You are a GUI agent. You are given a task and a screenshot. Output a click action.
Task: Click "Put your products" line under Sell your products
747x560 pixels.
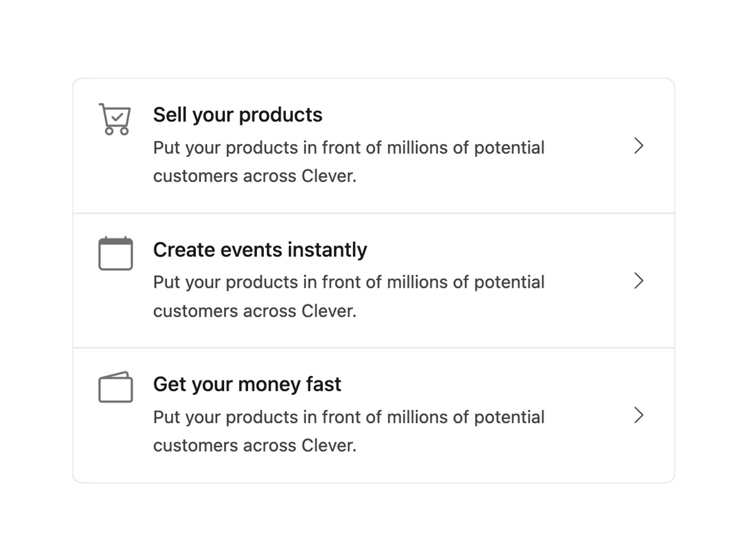point(349,148)
